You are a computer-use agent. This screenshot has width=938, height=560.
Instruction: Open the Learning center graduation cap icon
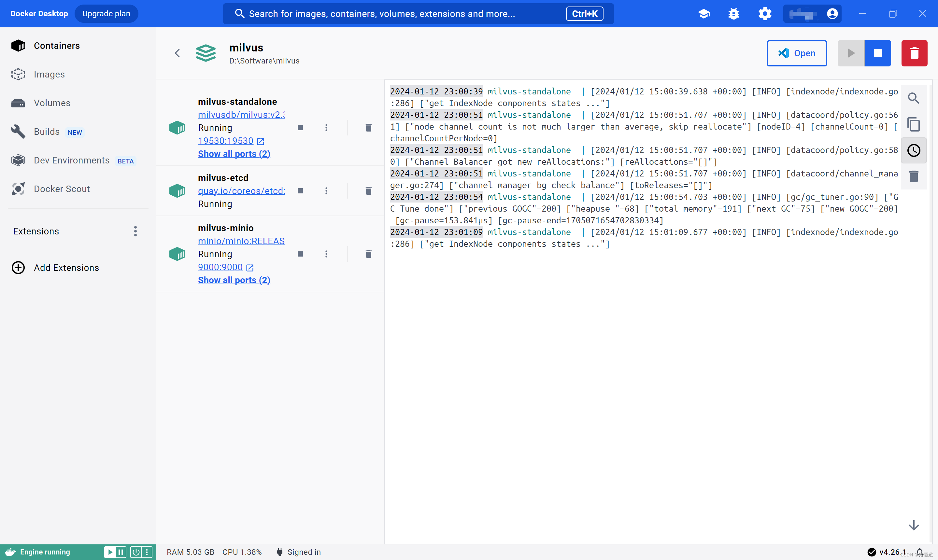[703, 14]
